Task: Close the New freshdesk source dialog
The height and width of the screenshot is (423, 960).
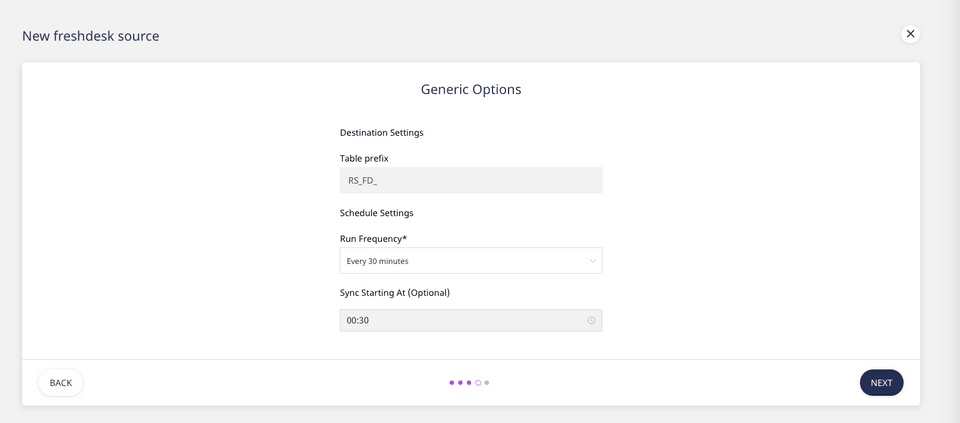Action: [910, 34]
